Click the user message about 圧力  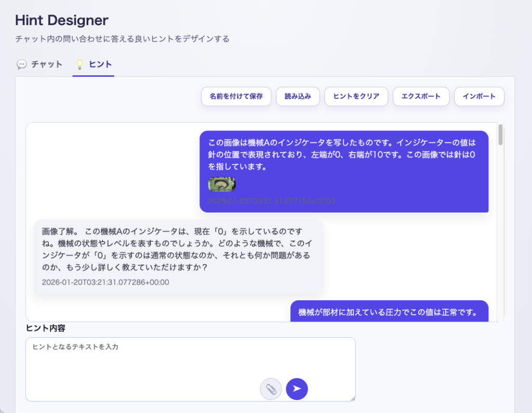(388, 312)
